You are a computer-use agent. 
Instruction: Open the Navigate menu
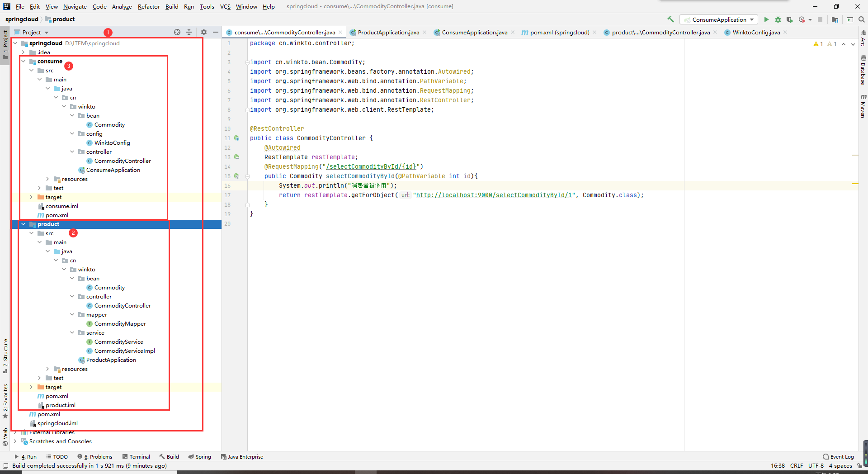click(75, 6)
